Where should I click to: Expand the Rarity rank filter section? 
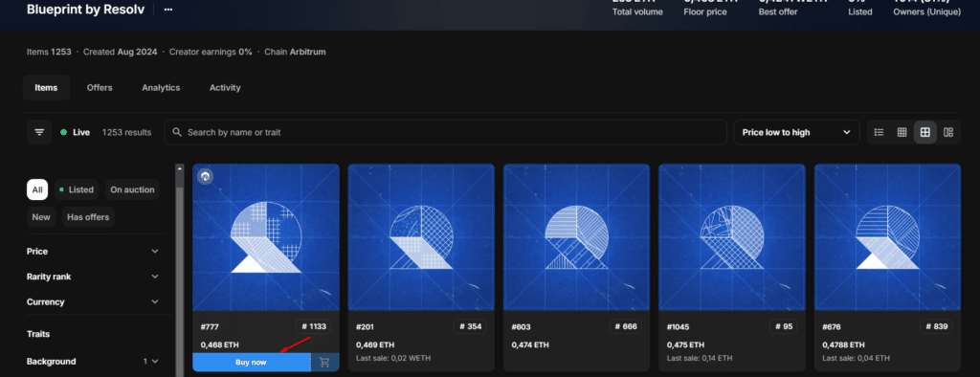pyautogui.click(x=93, y=277)
